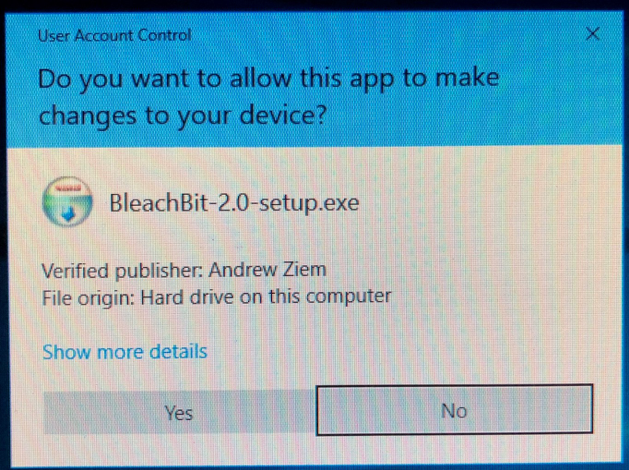
Task: Click the 'changes to your device?' text
Action: point(183,116)
